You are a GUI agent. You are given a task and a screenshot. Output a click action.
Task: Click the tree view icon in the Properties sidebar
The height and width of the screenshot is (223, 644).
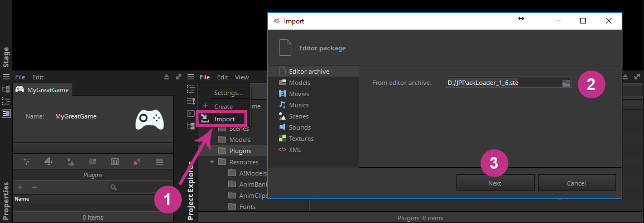(x=6, y=89)
